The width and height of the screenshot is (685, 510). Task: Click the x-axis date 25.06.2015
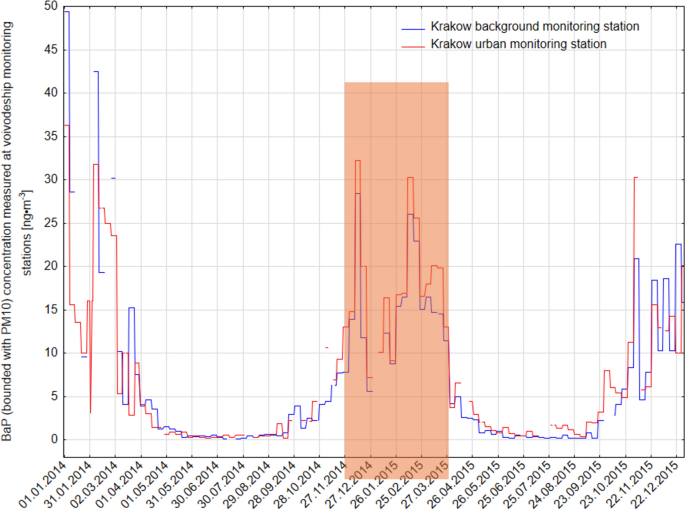[x=502, y=485]
